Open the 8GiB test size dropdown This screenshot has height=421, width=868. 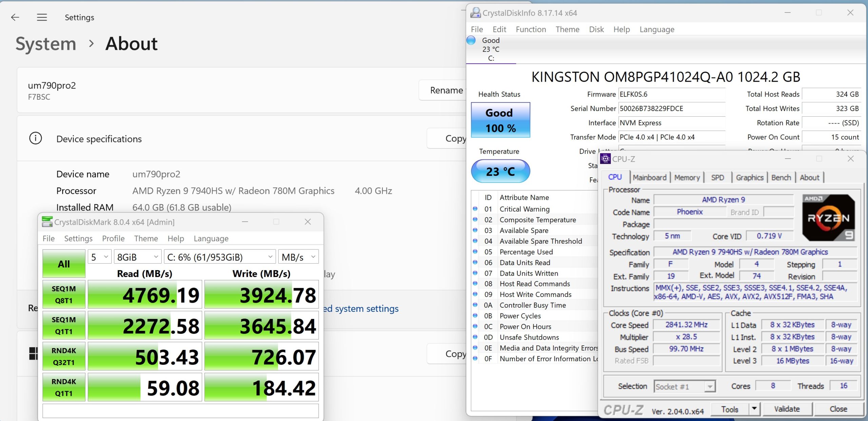pos(137,257)
